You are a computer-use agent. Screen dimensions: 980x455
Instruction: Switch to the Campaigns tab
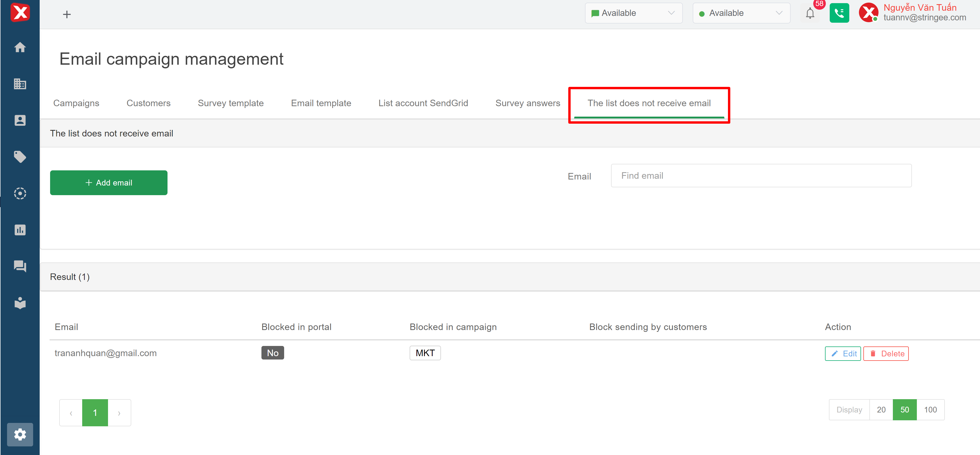[x=76, y=103]
